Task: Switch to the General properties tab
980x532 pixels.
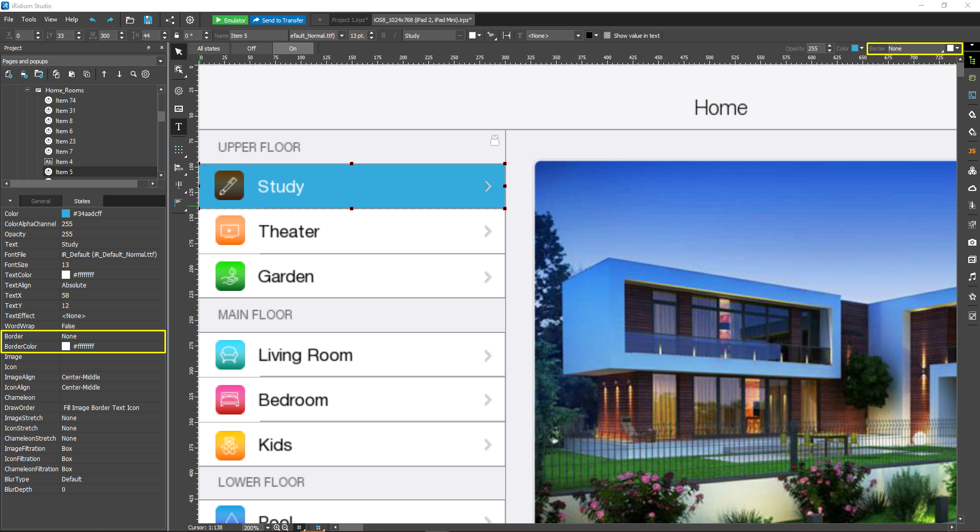Action: (x=40, y=201)
